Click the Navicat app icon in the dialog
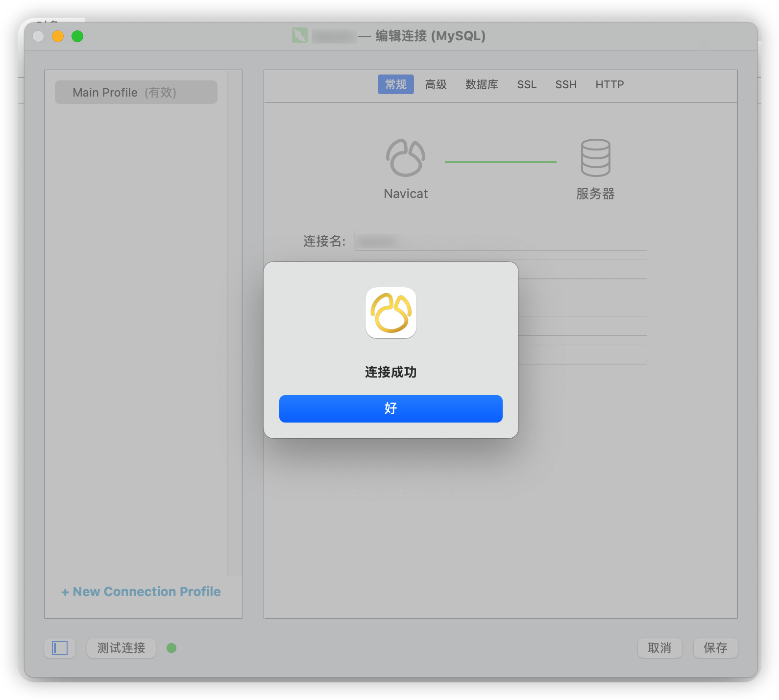This screenshot has height=700, width=779. [x=391, y=313]
